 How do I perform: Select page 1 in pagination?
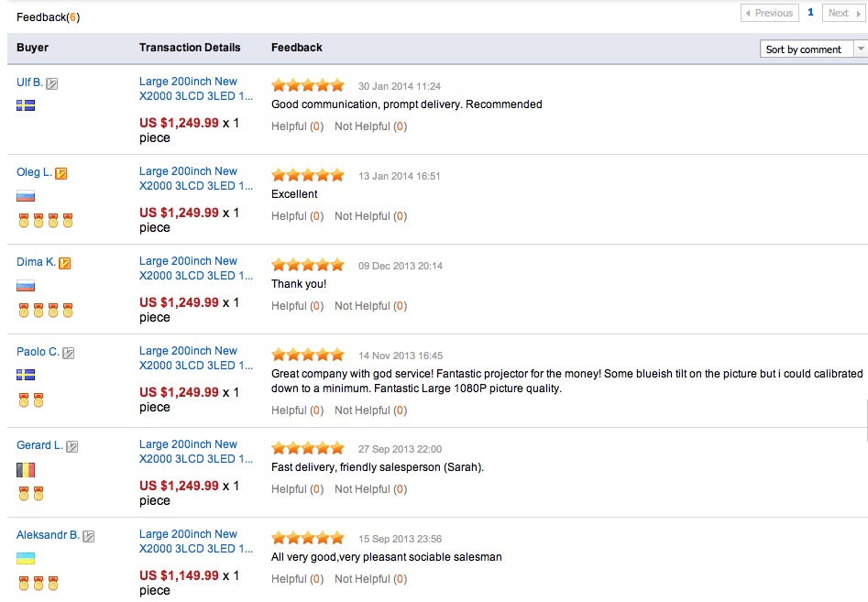810,13
